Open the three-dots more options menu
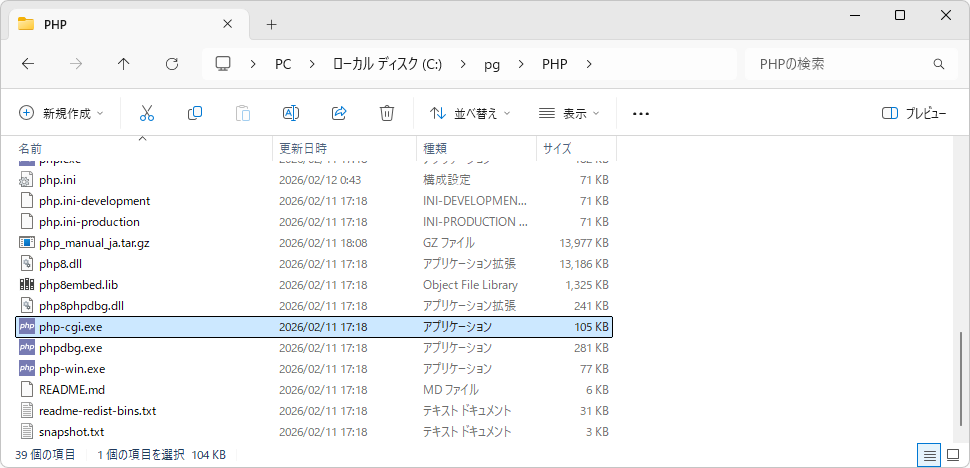This screenshot has height=468, width=970. (640, 113)
